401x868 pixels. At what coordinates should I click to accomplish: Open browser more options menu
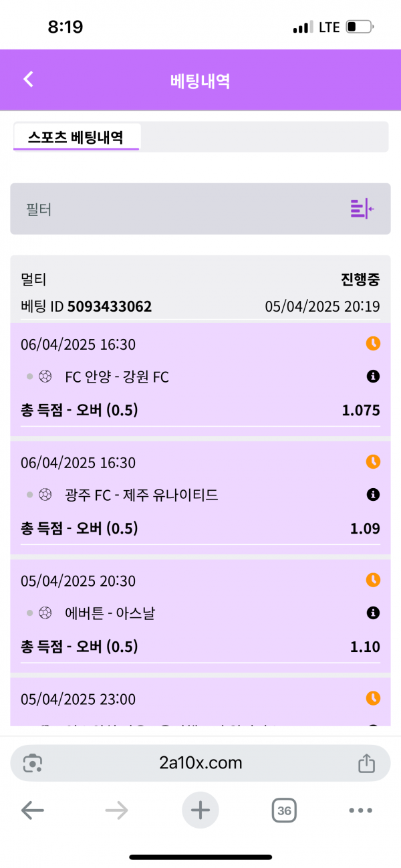[x=360, y=811]
